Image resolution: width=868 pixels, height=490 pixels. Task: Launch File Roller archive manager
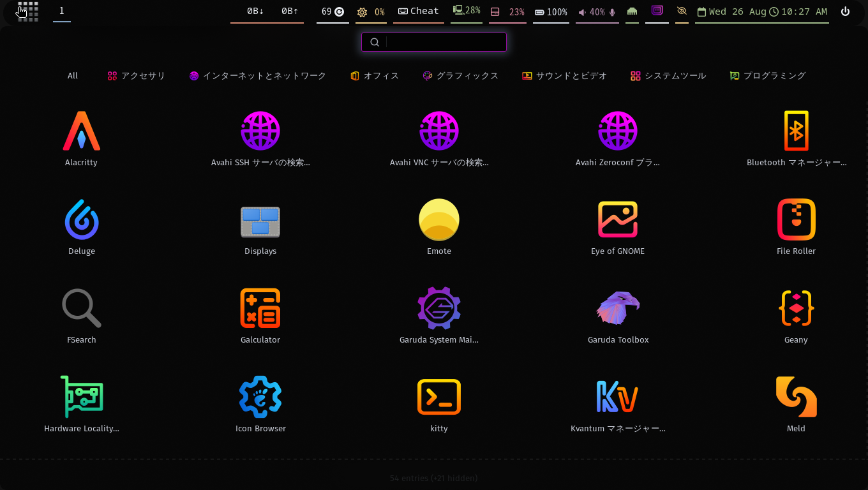click(797, 228)
